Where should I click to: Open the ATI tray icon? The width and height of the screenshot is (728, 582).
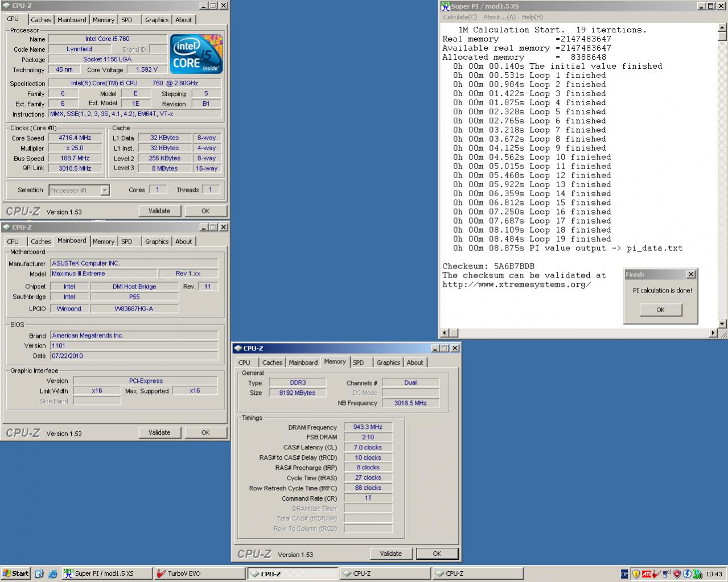click(x=646, y=574)
